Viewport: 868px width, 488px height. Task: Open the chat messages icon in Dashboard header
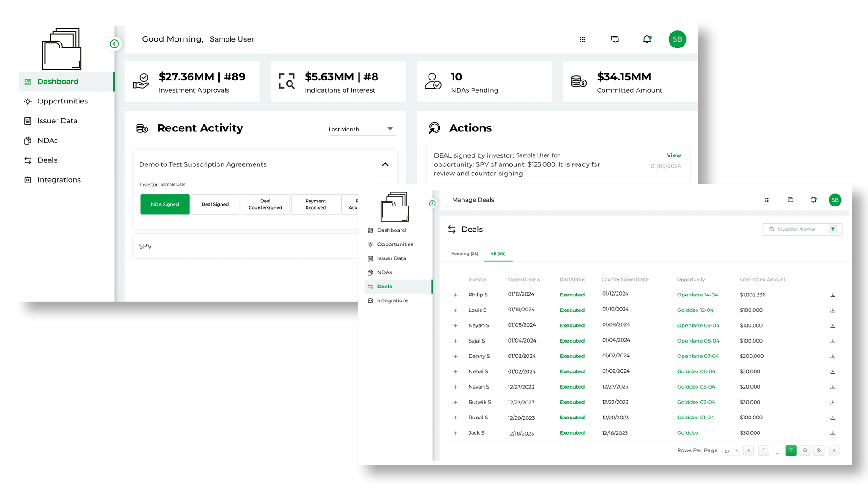click(x=615, y=39)
